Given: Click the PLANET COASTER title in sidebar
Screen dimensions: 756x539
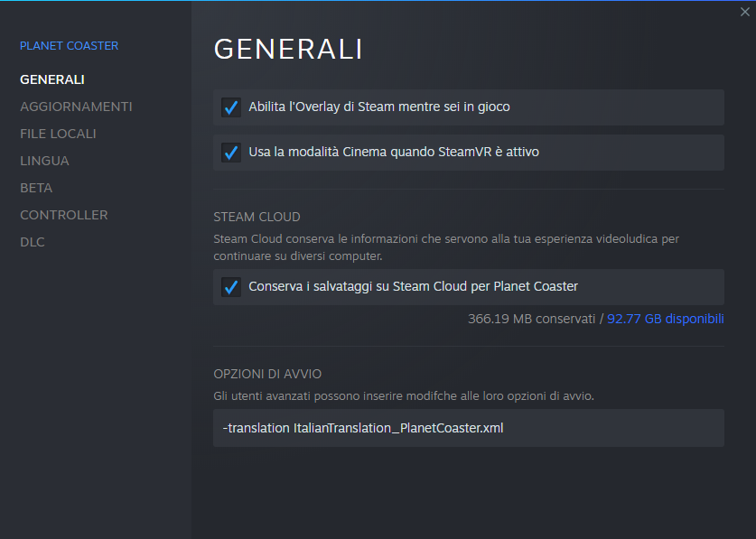Looking at the screenshot, I should click(69, 46).
